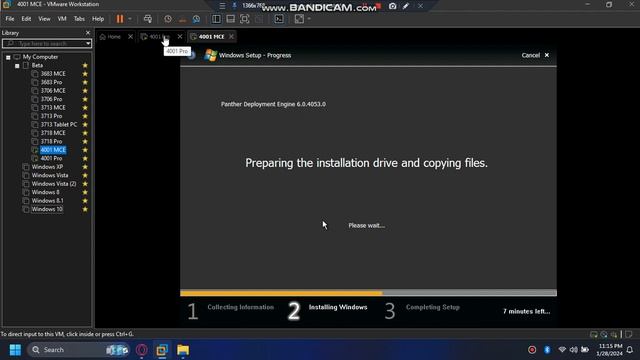Screen dimensions: 640x360
Task: Click VM CD/DVD device status icon
Action: pos(604,334)
